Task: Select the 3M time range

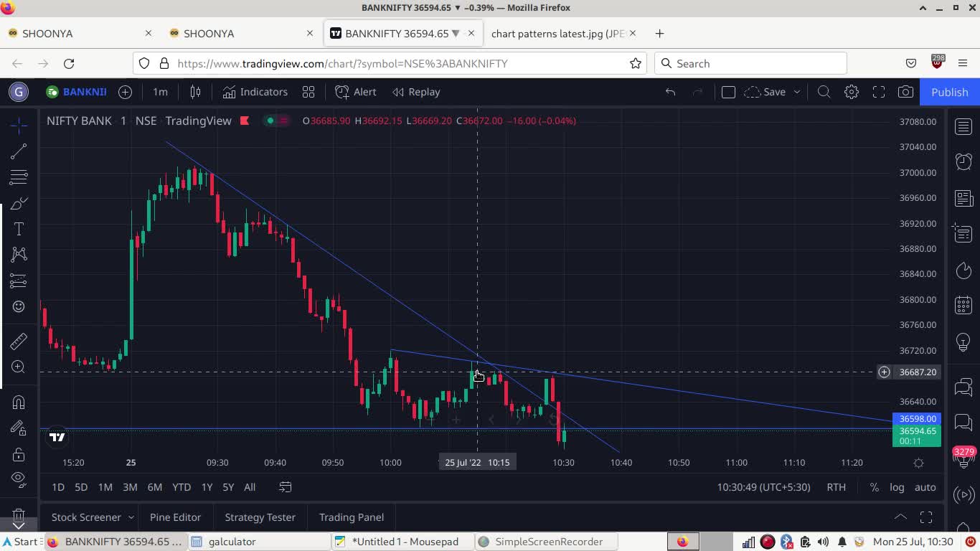Action: pos(130,487)
